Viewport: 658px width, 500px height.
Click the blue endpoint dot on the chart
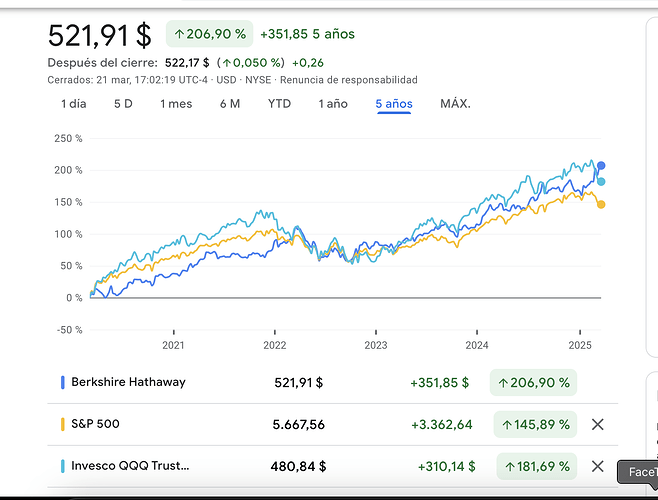(601, 165)
